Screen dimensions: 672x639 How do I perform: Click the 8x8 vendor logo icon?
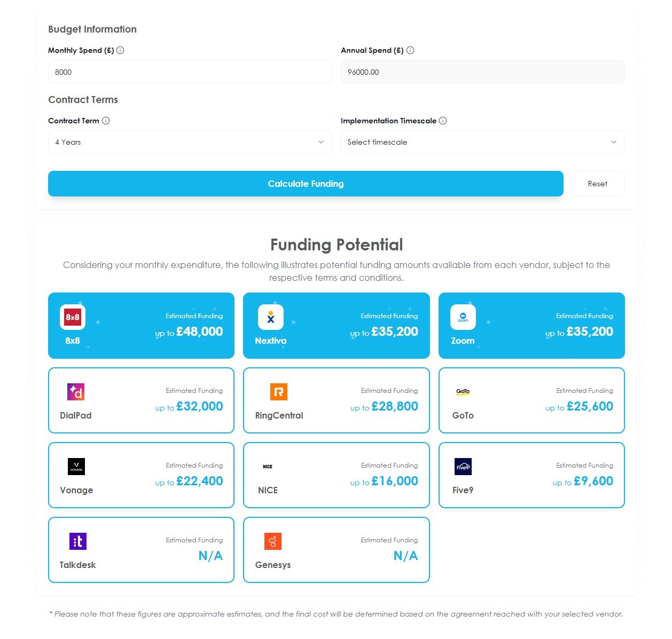click(x=72, y=317)
